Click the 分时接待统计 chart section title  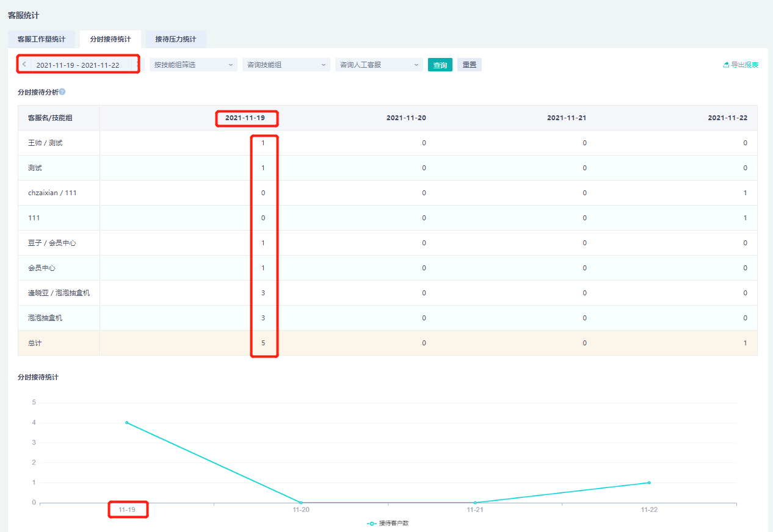[38, 377]
